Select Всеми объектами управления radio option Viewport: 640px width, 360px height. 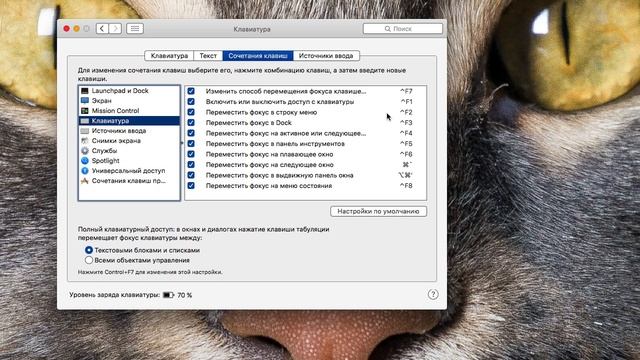point(89,260)
